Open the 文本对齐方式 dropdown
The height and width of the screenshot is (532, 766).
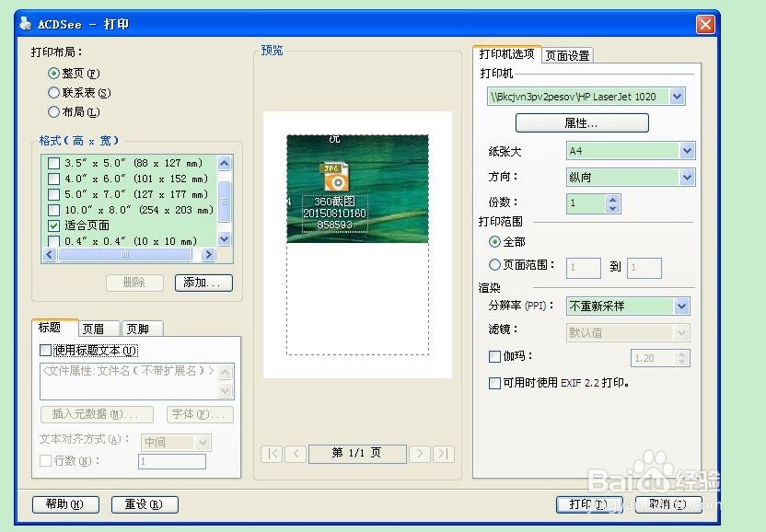coord(203,443)
